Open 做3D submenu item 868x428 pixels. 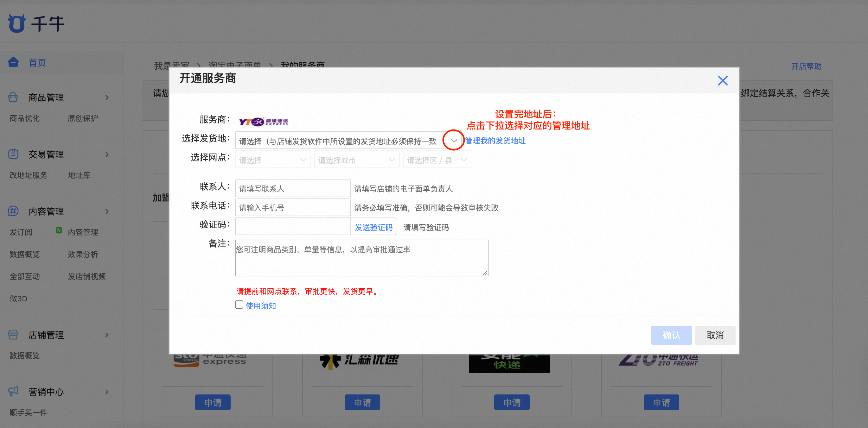pyautogui.click(x=18, y=299)
